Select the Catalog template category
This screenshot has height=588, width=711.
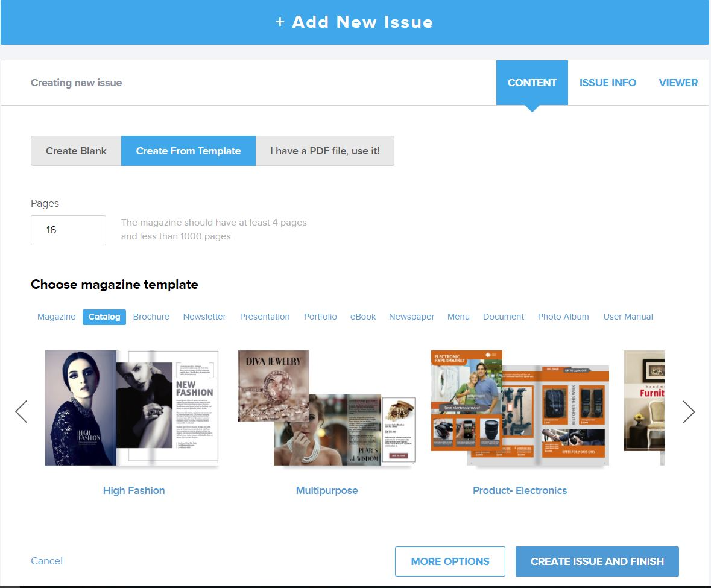104,317
